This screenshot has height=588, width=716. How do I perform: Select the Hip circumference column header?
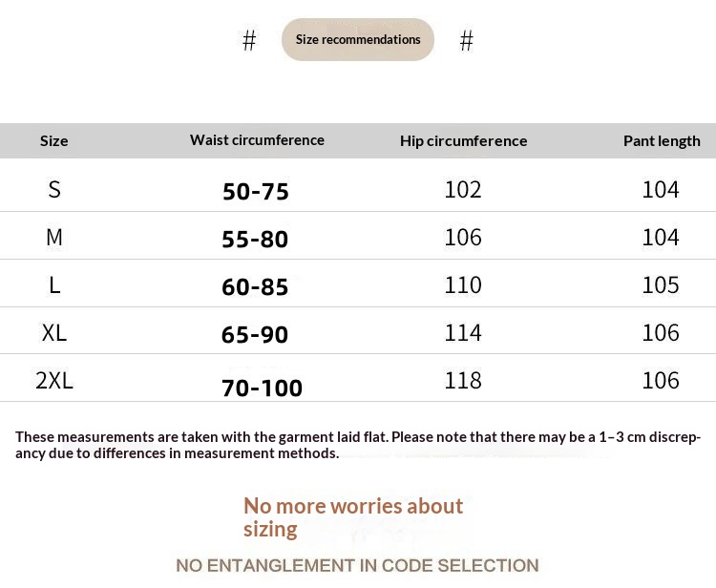coord(463,141)
